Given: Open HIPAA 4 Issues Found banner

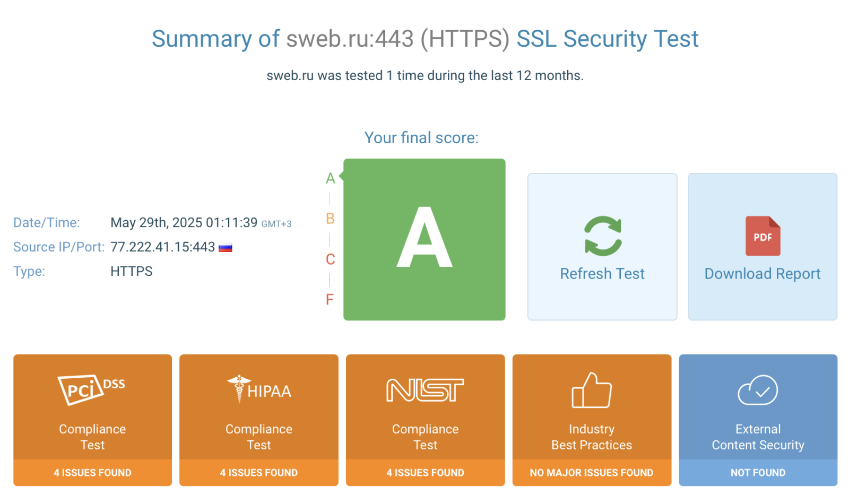Looking at the screenshot, I should (259, 473).
